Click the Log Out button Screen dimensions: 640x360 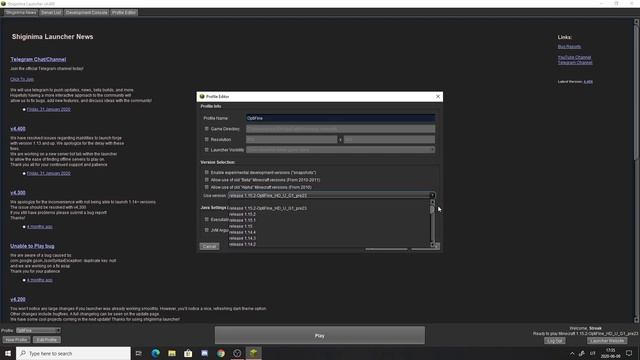[x=555, y=341]
